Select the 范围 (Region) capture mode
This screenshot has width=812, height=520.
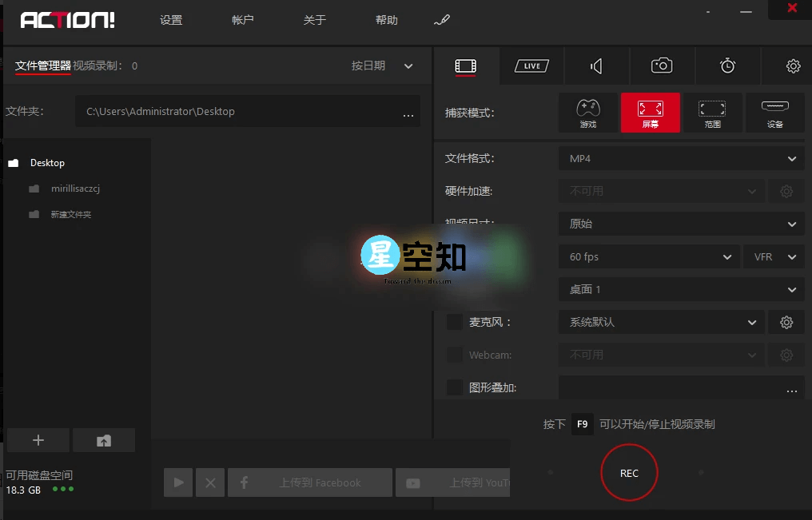pos(712,112)
